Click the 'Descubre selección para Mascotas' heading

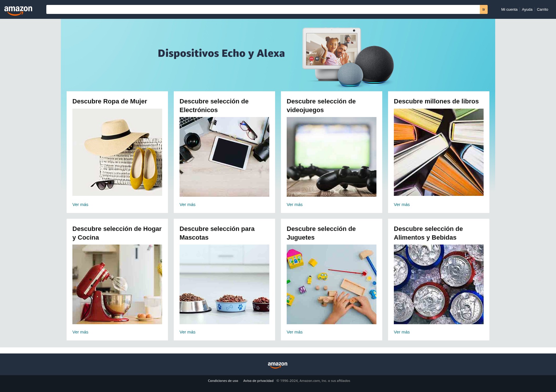tap(217, 233)
